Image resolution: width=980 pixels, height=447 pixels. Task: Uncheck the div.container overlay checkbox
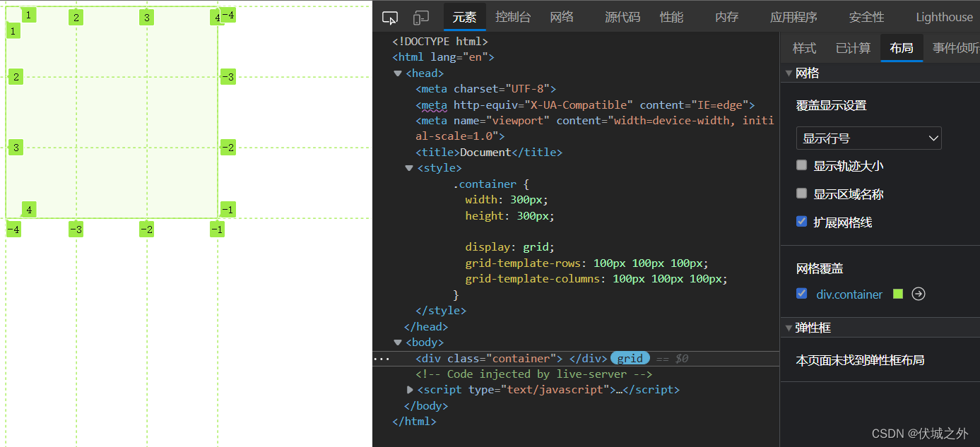[801, 294]
